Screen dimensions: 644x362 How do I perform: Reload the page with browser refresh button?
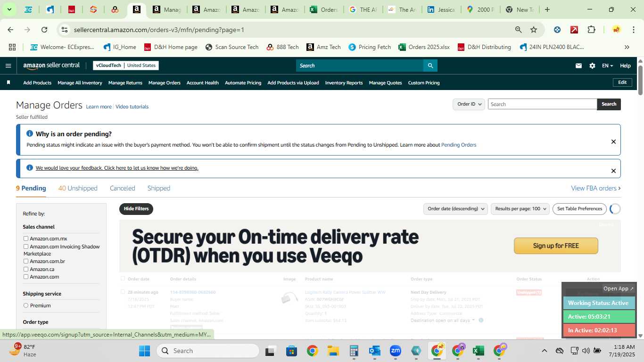pos(44,30)
